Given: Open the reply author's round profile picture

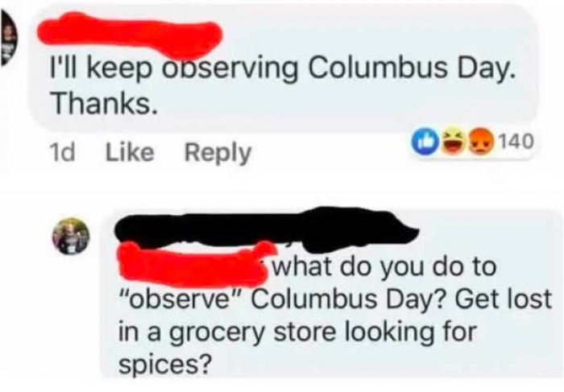Looking at the screenshot, I should point(71,237).
